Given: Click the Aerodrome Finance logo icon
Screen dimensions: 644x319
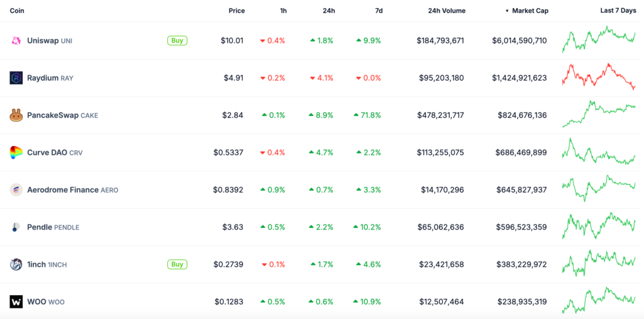Looking at the screenshot, I should 16,190.
